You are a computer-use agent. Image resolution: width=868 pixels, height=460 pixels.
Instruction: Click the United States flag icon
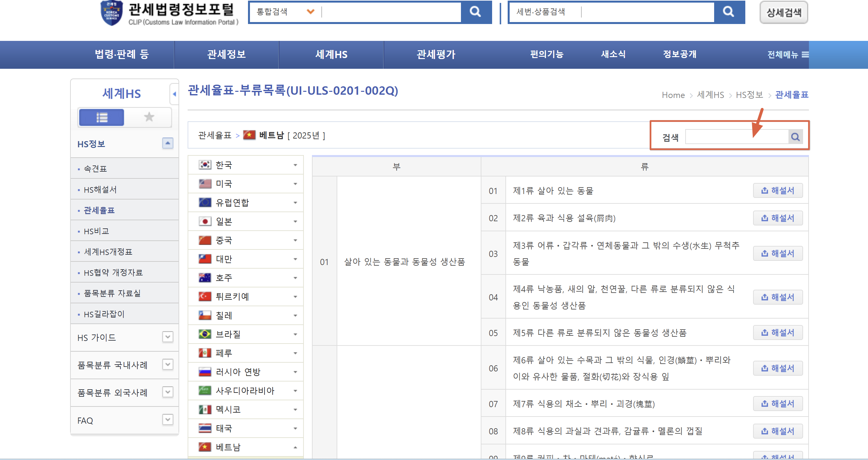tap(205, 184)
